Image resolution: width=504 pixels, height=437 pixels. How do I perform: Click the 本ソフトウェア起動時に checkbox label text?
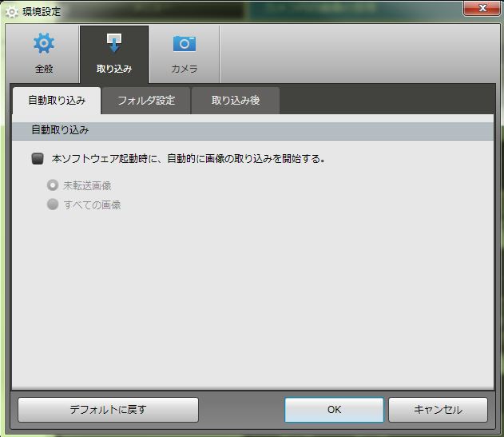click(x=189, y=158)
